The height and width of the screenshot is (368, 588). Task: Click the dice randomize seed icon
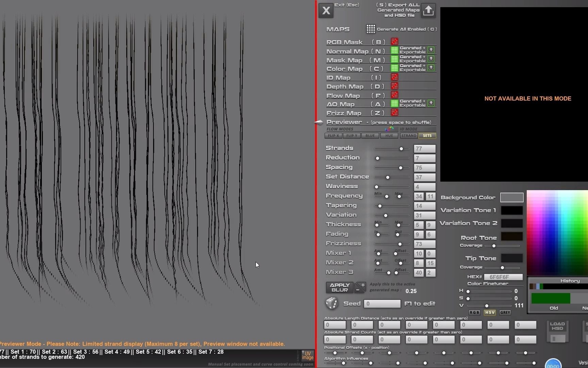click(332, 303)
